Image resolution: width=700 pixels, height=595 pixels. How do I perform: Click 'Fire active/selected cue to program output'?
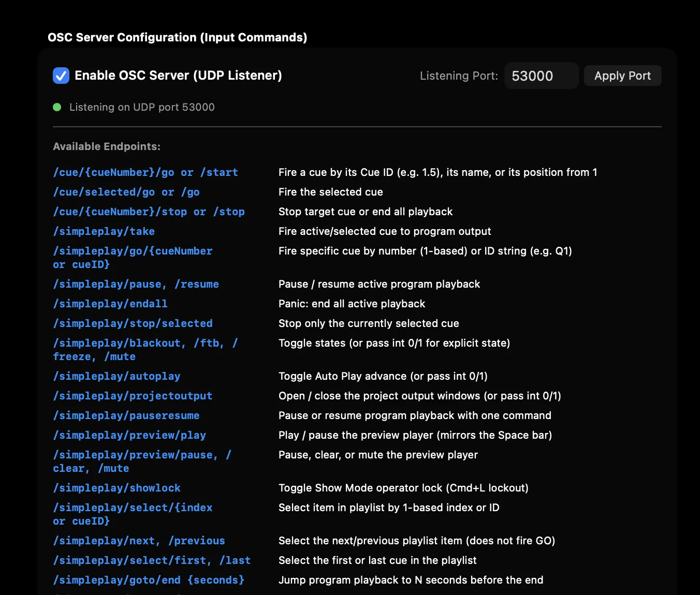point(385,231)
